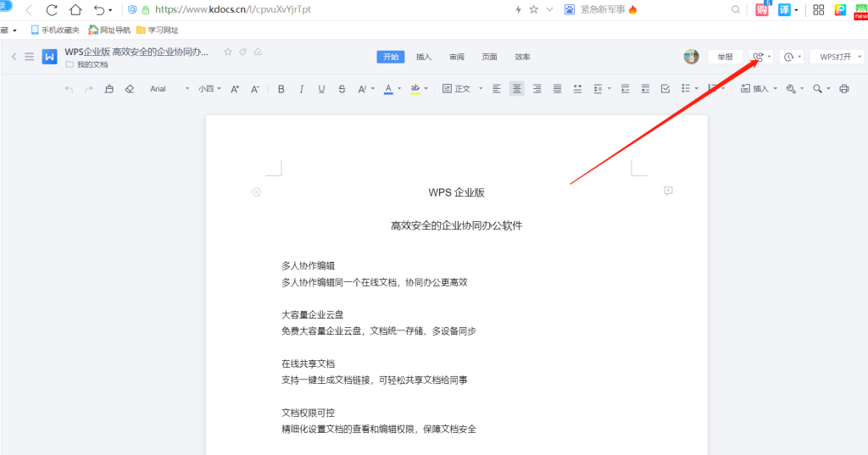The height and width of the screenshot is (455, 868).
Task: Toggle strikethrough formatting
Action: [342, 89]
